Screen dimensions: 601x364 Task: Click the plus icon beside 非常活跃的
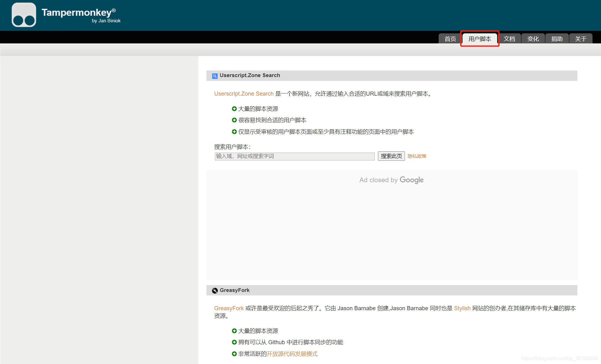(x=234, y=354)
